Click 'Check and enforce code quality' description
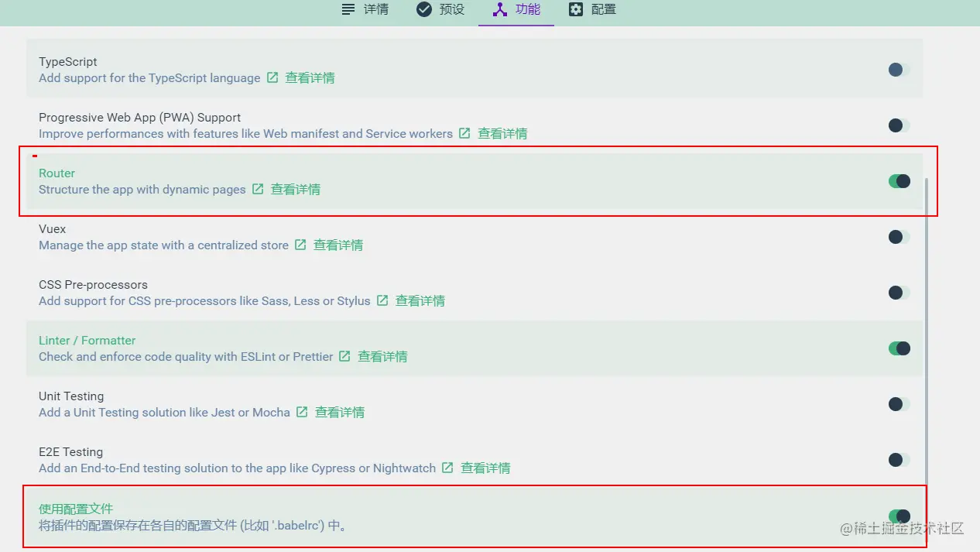Screen dimensions: 980x552 (x=186, y=356)
